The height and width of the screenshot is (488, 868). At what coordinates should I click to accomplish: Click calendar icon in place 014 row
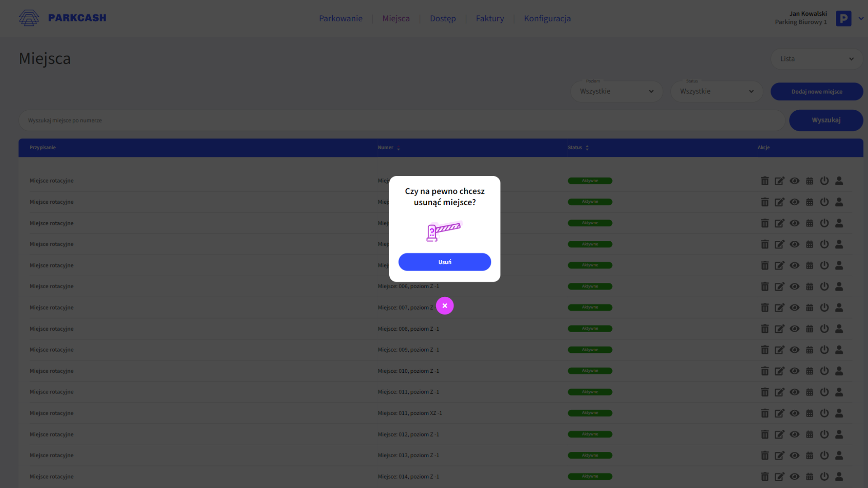810,477
